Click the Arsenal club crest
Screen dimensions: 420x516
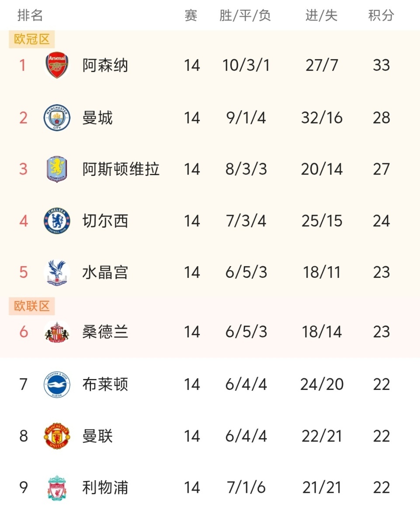tap(57, 66)
